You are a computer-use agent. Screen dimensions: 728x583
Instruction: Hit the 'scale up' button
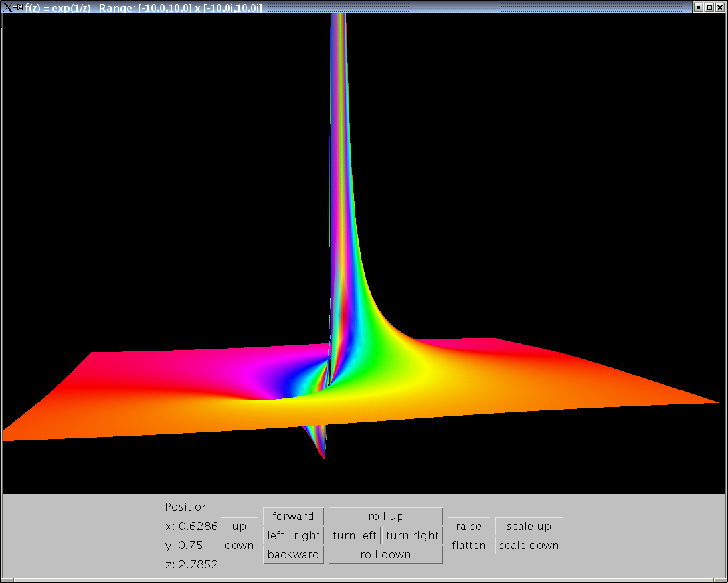click(x=529, y=526)
